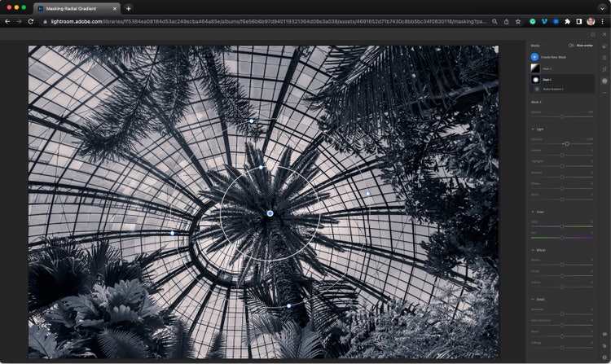Click the Contrast slider handle
Screen dimensions: 611x364
(562, 155)
